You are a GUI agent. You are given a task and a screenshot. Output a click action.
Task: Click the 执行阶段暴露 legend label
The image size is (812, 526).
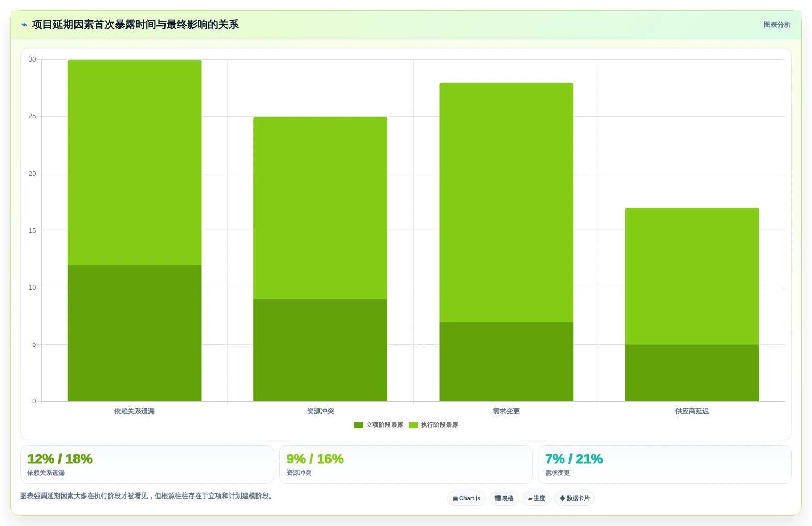coord(439,425)
